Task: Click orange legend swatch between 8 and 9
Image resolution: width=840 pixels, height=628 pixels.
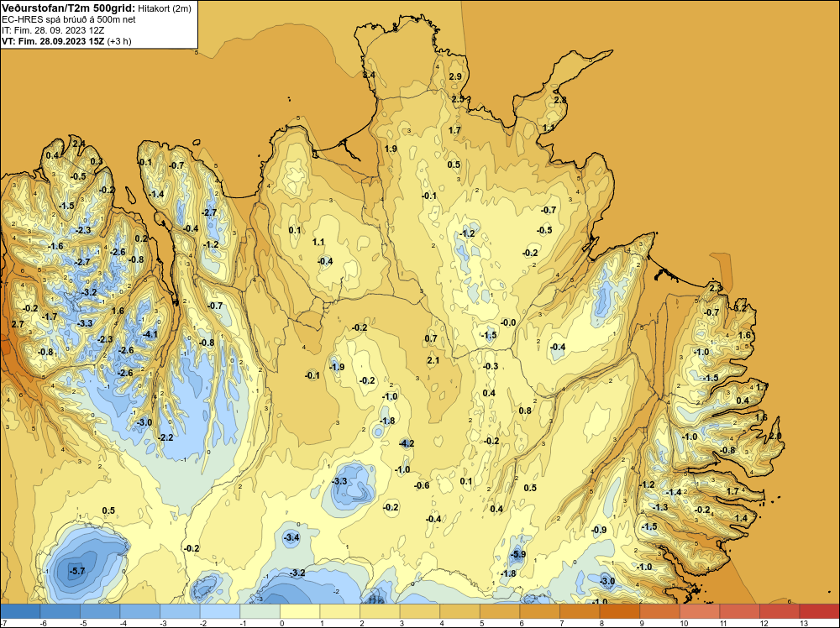Action: [x=620, y=611]
